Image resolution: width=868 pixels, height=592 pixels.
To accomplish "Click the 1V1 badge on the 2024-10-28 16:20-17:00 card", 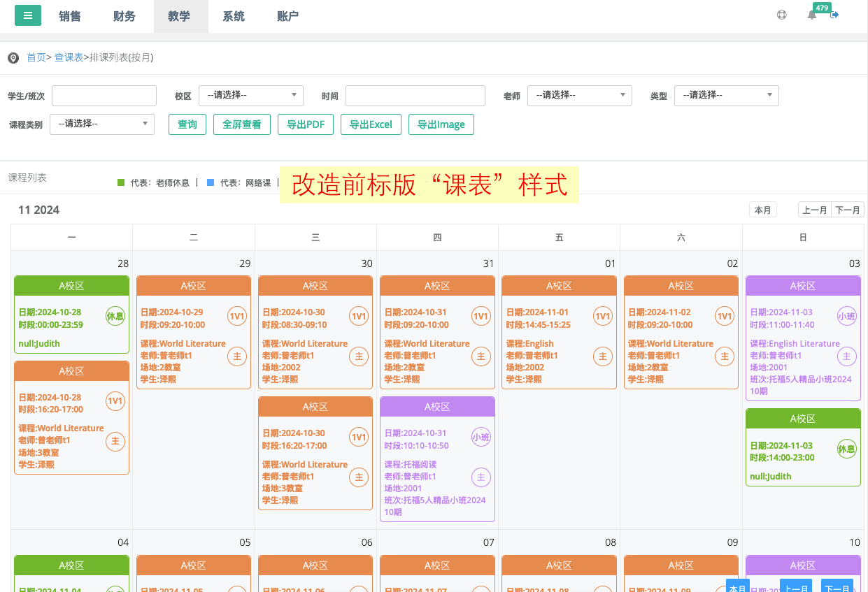I will (115, 401).
